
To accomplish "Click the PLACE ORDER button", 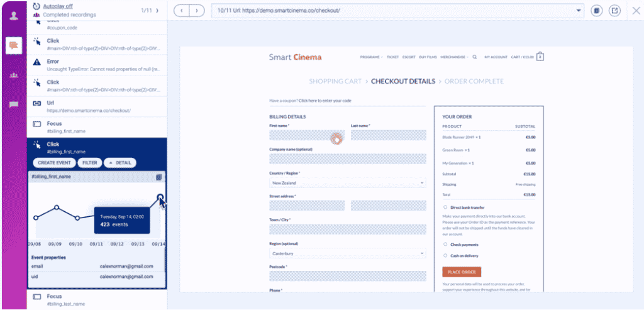I will pyautogui.click(x=462, y=272).
